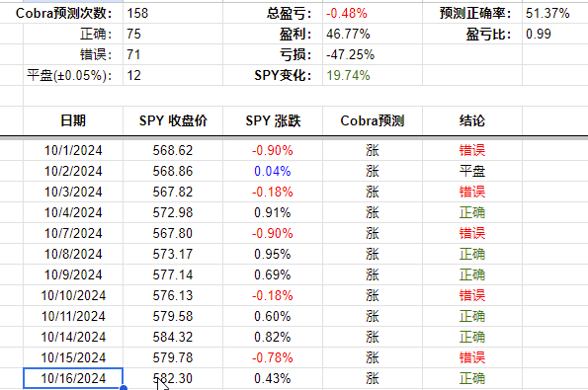This screenshot has width=588, height=390.
Task: Select the 总盈亏 value cell -0.48%
Action: pyautogui.click(x=373, y=13)
